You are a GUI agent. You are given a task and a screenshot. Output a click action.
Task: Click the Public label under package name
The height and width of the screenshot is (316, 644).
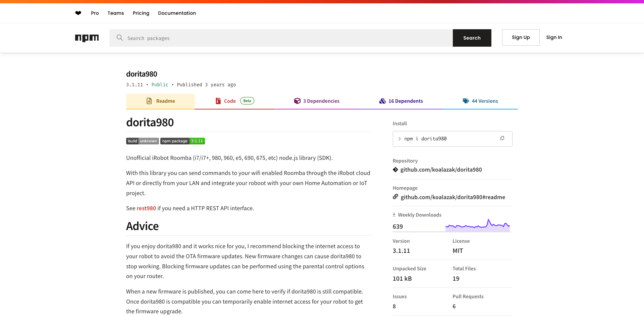tap(160, 85)
